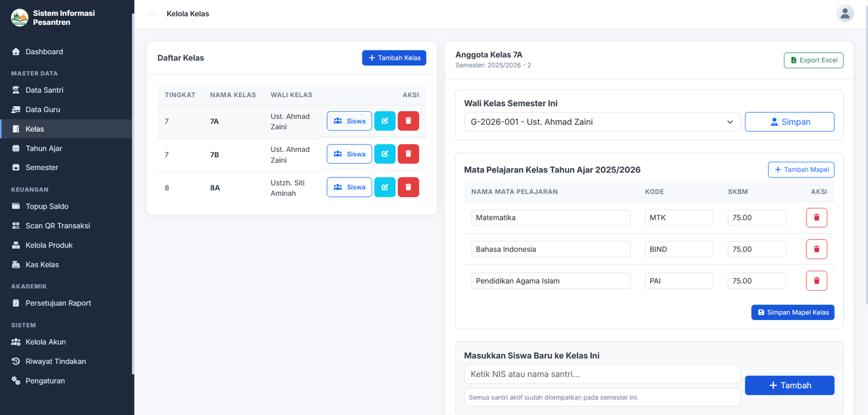The image size is (868, 415).
Task: Focus the NIS or nama santri search box
Action: coord(602,374)
